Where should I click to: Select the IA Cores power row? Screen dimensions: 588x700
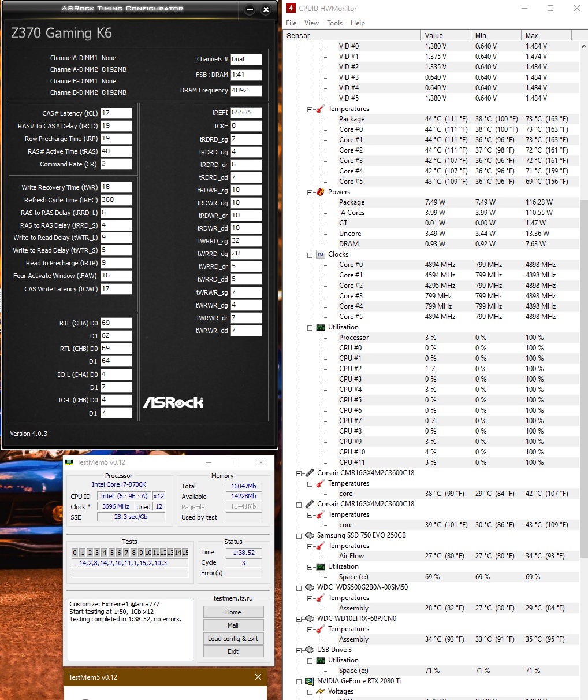click(431, 213)
